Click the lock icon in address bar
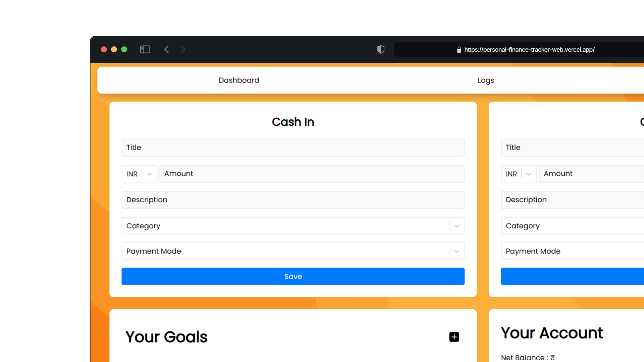This screenshot has height=362, width=644. 459,50
